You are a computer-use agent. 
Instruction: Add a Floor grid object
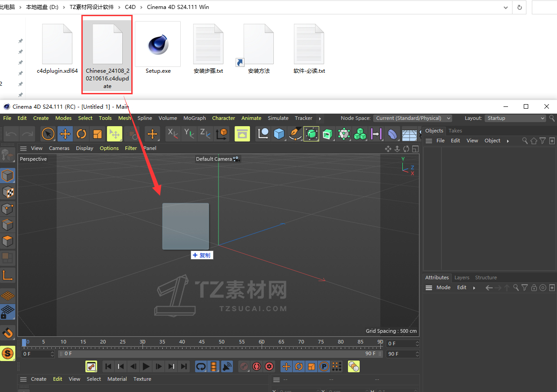[409, 134]
